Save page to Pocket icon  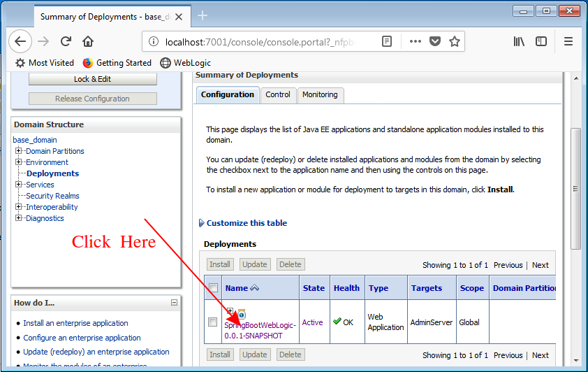coord(434,41)
